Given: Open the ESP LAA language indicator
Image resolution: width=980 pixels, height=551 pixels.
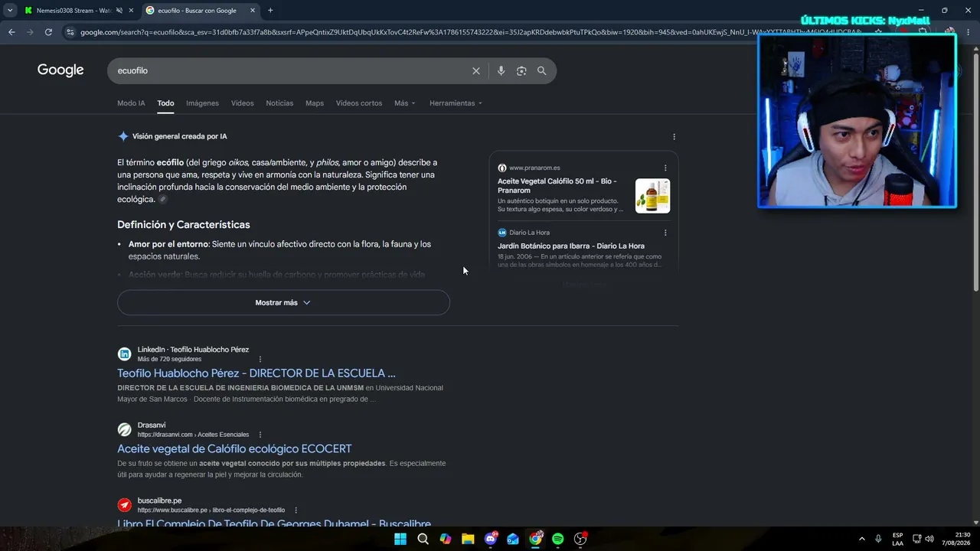Looking at the screenshot, I should (897, 539).
